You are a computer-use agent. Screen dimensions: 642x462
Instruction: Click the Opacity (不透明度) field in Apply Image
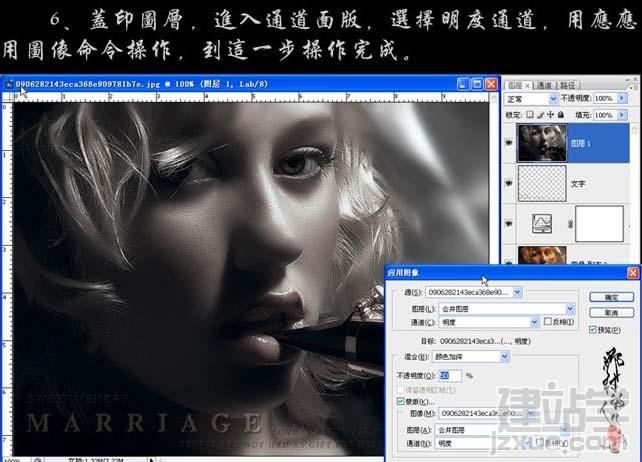coord(450,375)
